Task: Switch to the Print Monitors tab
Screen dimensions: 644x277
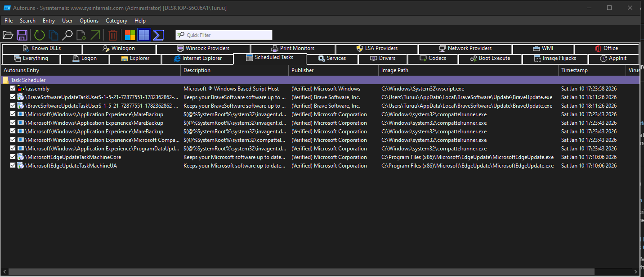Action: [293, 49]
